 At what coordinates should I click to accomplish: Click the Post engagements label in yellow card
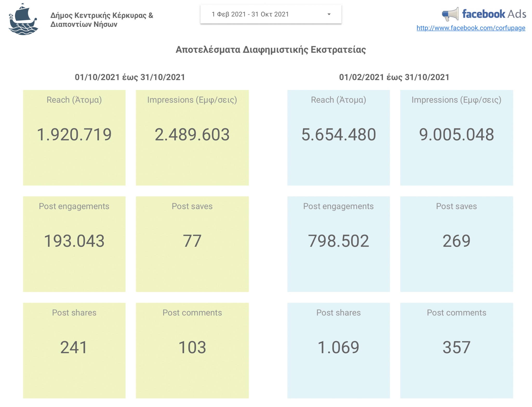click(x=74, y=206)
